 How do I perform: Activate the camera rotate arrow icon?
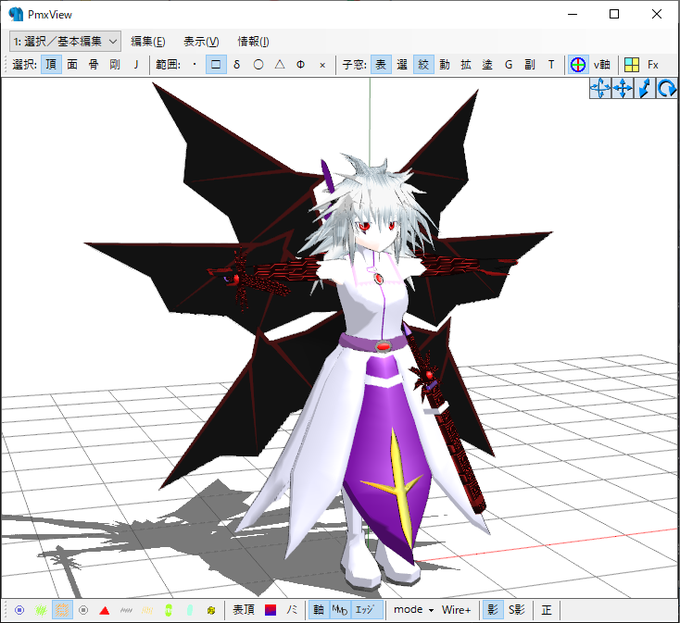coord(667,88)
